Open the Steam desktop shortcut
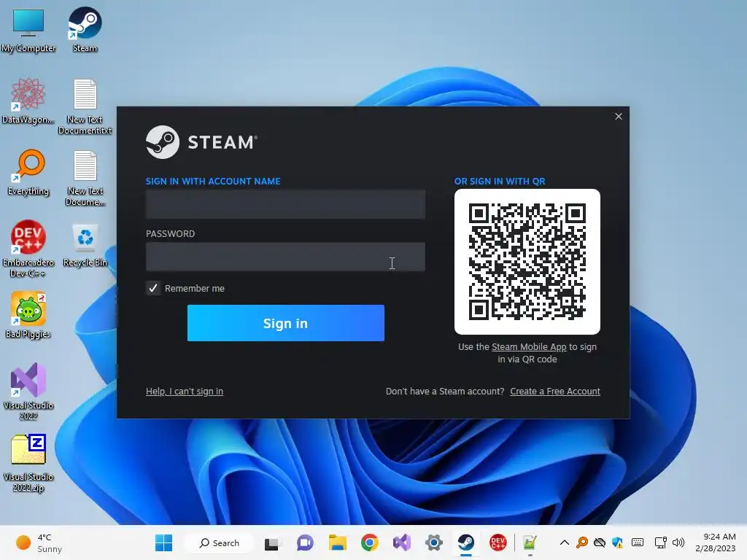This screenshot has height=560, width=747. (x=85, y=29)
